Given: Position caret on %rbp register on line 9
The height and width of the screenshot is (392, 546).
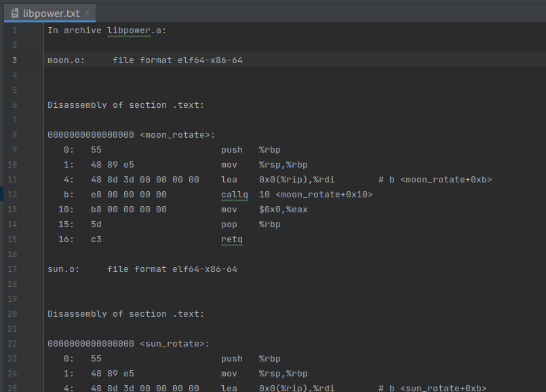Looking at the screenshot, I should (x=269, y=149).
